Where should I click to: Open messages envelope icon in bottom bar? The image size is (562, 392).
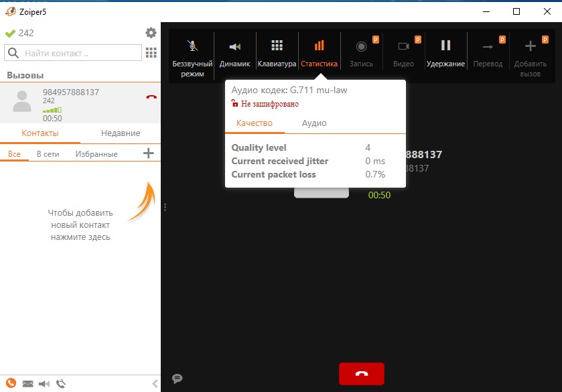pos(27,384)
